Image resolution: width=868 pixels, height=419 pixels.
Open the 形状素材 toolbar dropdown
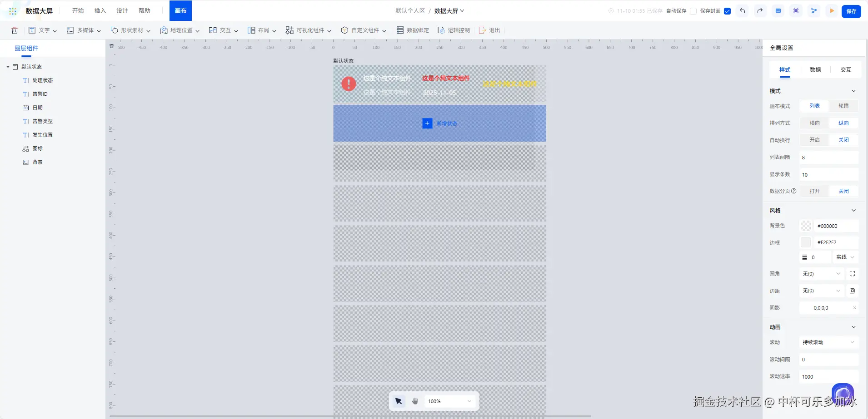click(130, 30)
